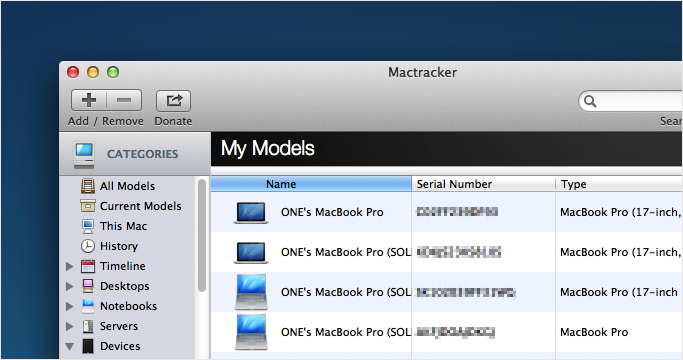Select the Timeline calendar icon
Image resolution: width=683 pixels, height=360 pixels.
[88, 266]
